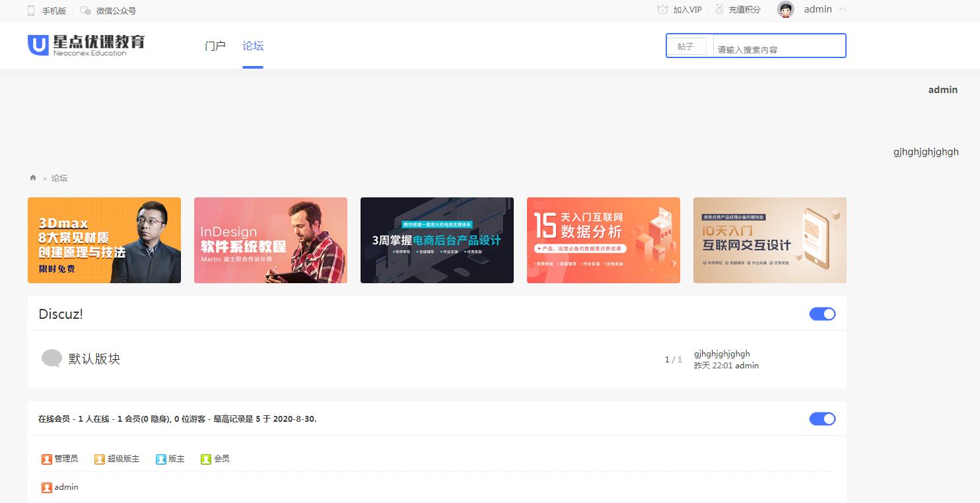Open latest post gjhghjghjghgh in forum row
The height and width of the screenshot is (503, 980).
pos(722,354)
